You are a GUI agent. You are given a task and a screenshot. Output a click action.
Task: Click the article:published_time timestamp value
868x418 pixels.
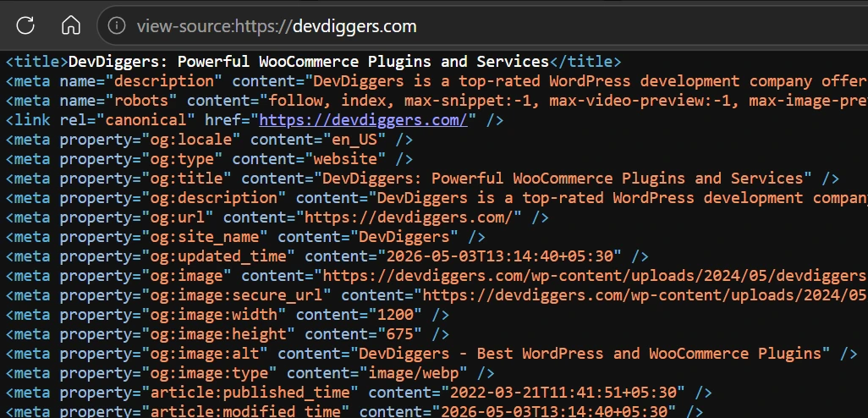pyautogui.click(x=563, y=393)
